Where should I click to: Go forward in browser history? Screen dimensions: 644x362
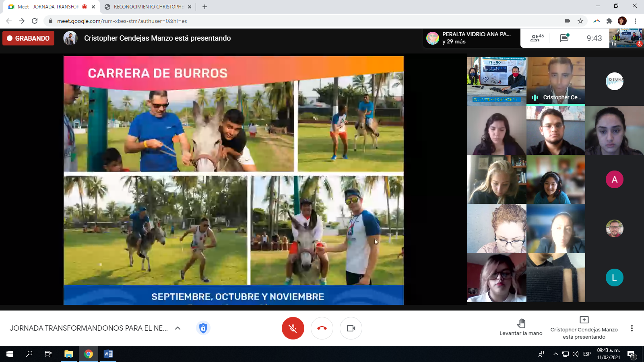[22, 21]
